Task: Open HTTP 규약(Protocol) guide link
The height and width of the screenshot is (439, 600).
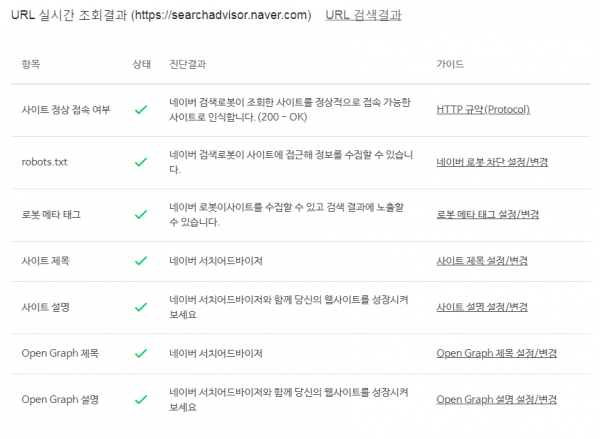Action: point(483,110)
